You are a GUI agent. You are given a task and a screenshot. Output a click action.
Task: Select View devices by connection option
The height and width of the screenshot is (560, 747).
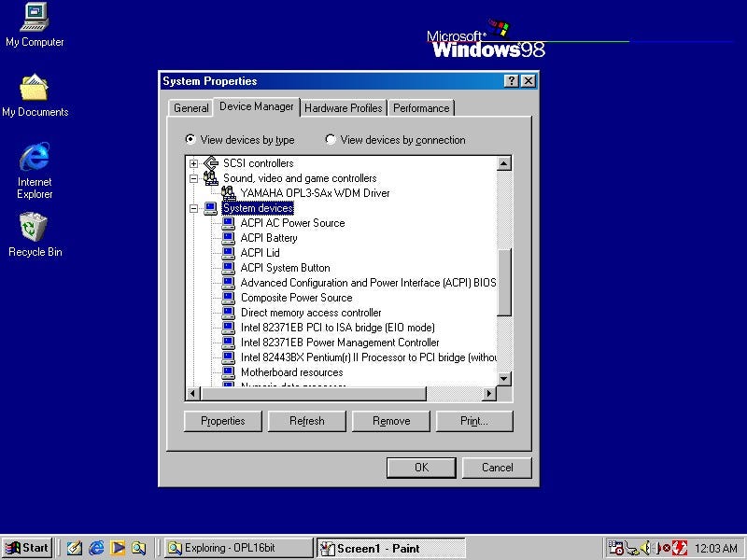click(395, 139)
